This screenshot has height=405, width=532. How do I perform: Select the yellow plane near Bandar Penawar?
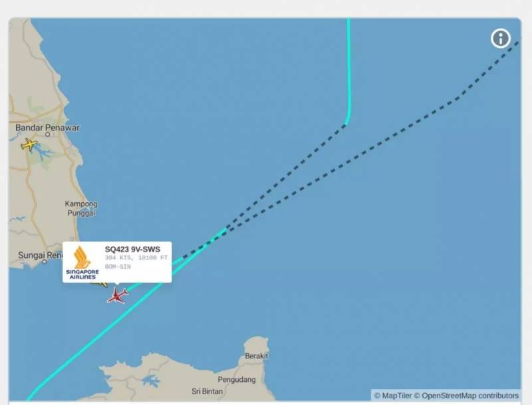click(29, 144)
